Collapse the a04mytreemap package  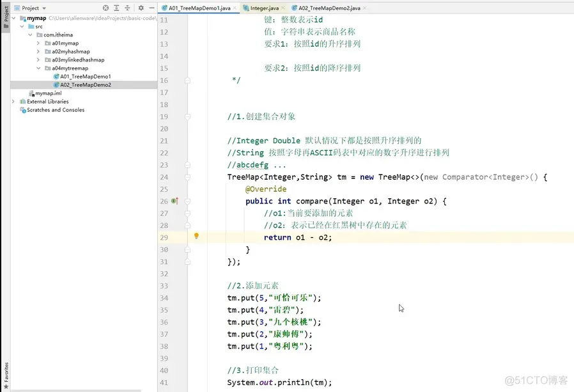click(x=38, y=68)
